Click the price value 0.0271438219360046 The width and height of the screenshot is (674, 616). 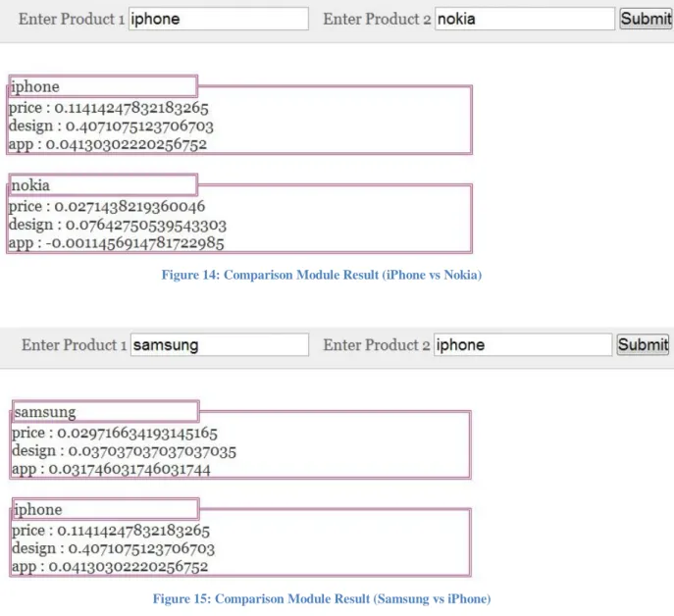pyautogui.click(x=130, y=206)
